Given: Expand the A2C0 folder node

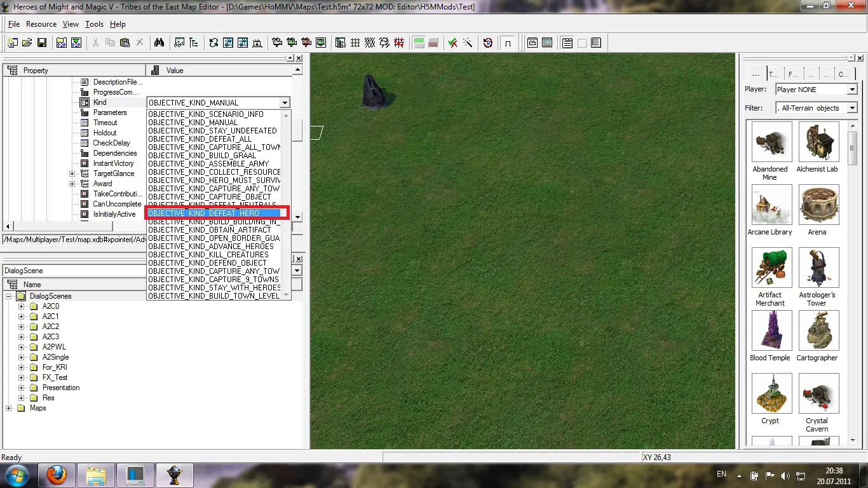Looking at the screenshot, I should click(x=22, y=306).
